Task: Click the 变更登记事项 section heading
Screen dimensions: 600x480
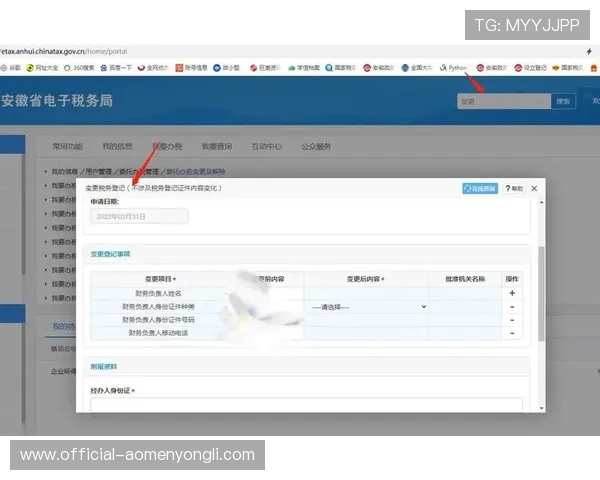Action: tap(110, 254)
